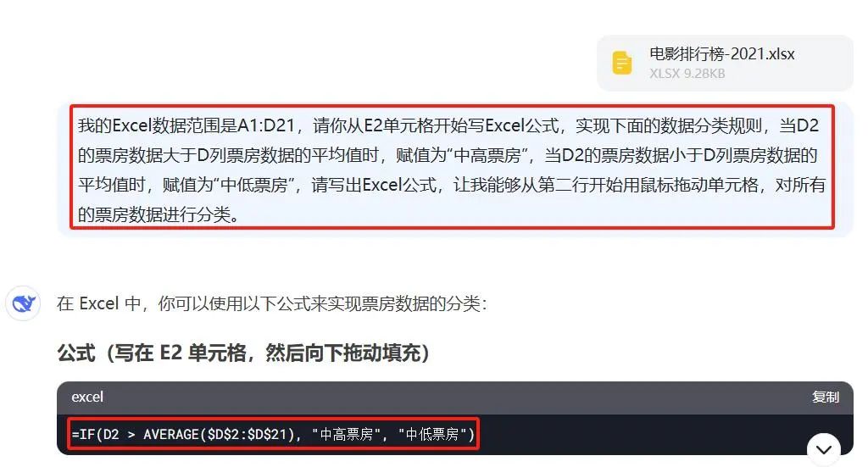The height and width of the screenshot is (467, 868).
Task: Click the text 中低票房 in the formula
Action: point(432,434)
